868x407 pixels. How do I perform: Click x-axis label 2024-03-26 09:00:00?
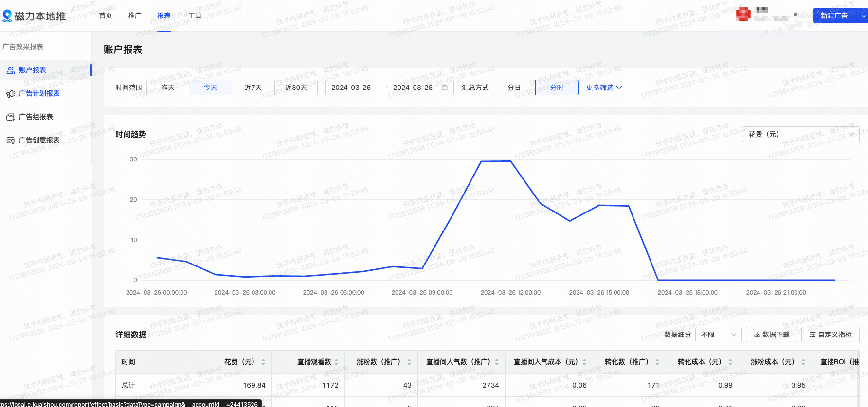[x=422, y=293]
